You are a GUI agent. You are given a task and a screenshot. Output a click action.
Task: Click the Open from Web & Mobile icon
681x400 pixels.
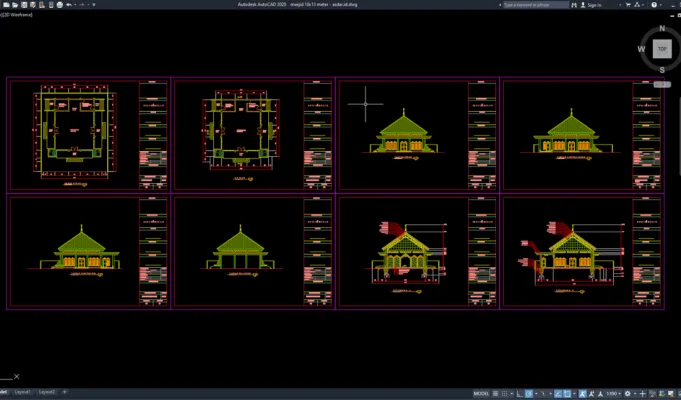pos(42,5)
